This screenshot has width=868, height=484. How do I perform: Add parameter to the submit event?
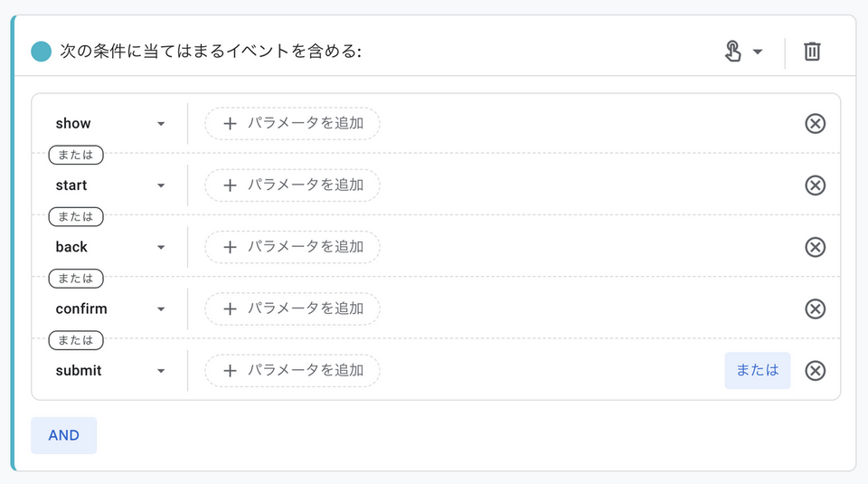pos(292,371)
